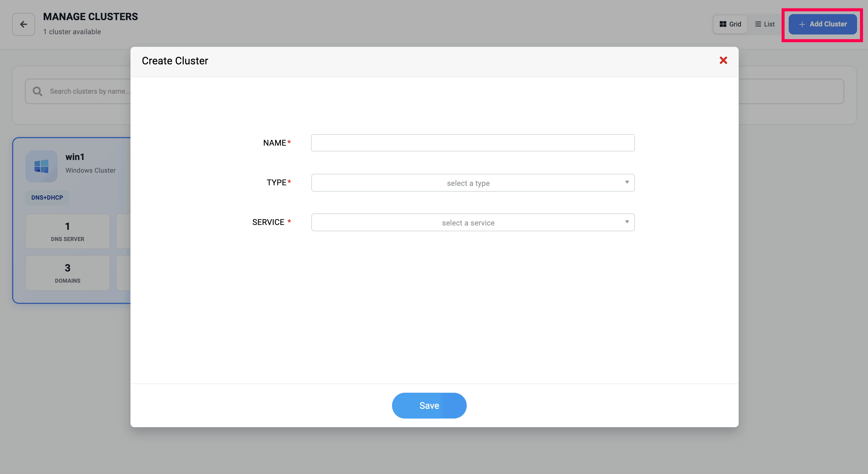Switch to Grid view
868x474 pixels.
coord(731,24)
